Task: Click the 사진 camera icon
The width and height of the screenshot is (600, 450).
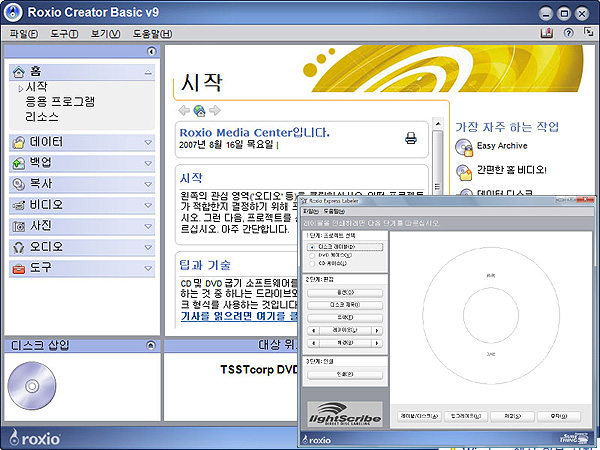Action: click(x=18, y=227)
